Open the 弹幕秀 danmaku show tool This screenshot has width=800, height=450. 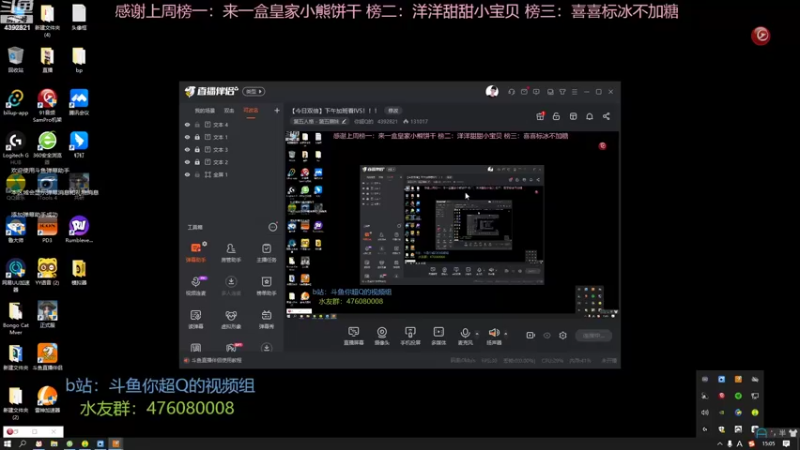point(266,319)
